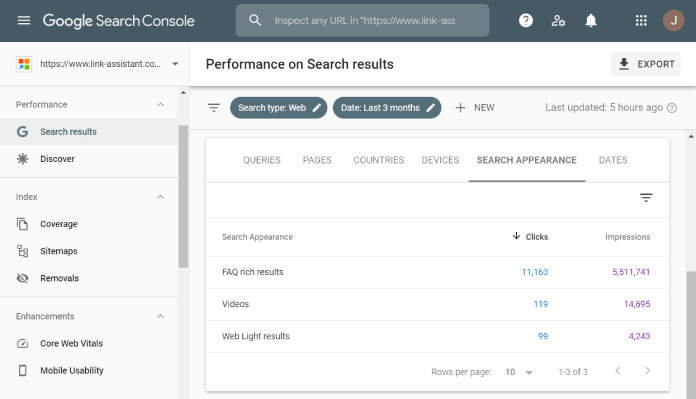Open the Help question mark icon
Screen dimensions: 696x399
526,20
